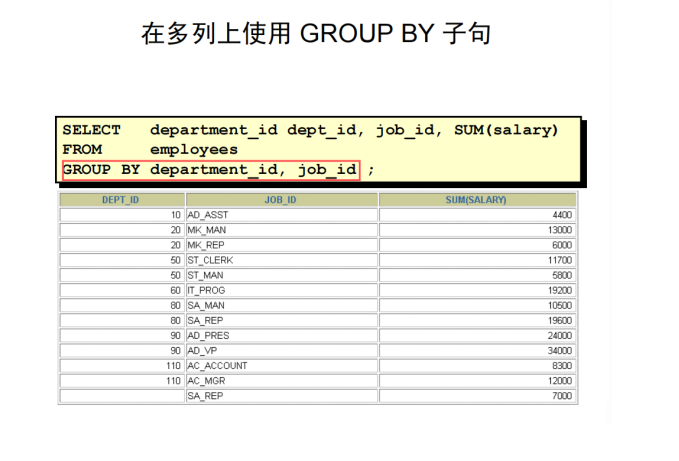The height and width of the screenshot is (461, 679).
Task: Click department 10 cell
Action: [122, 215]
